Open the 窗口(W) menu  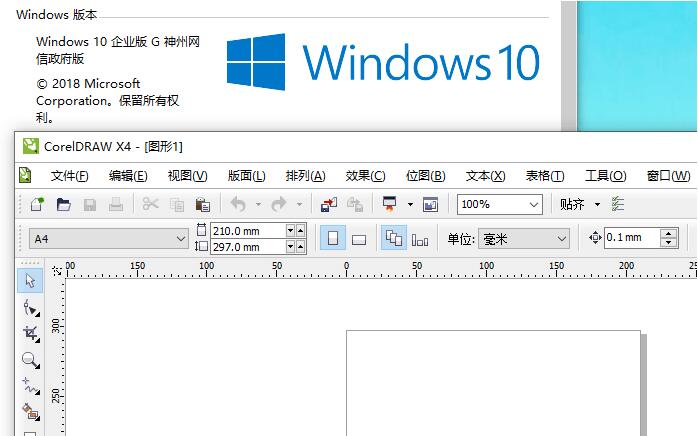tap(669, 176)
